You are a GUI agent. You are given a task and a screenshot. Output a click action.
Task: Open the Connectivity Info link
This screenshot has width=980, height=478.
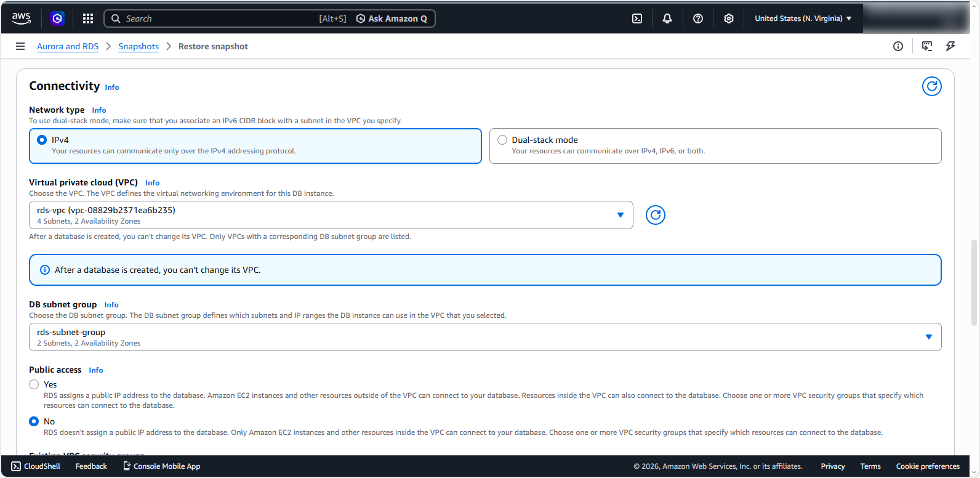[112, 87]
